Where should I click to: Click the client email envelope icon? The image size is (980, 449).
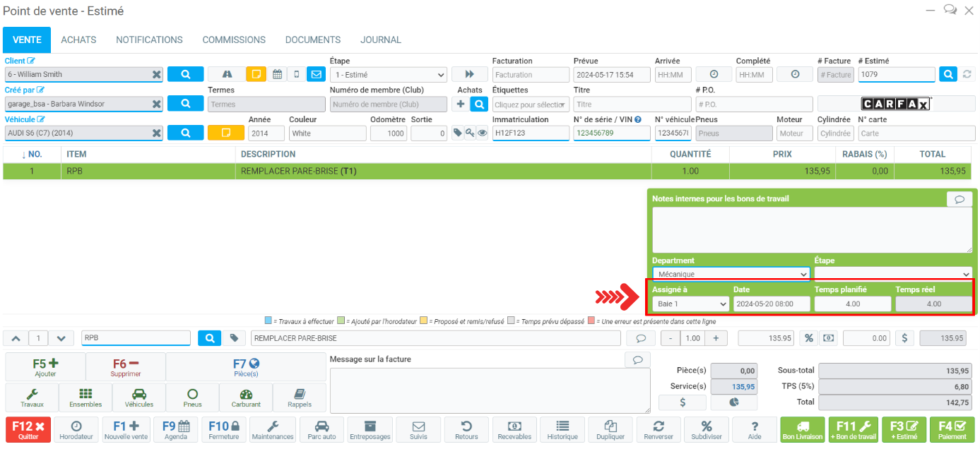pos(316,74)
